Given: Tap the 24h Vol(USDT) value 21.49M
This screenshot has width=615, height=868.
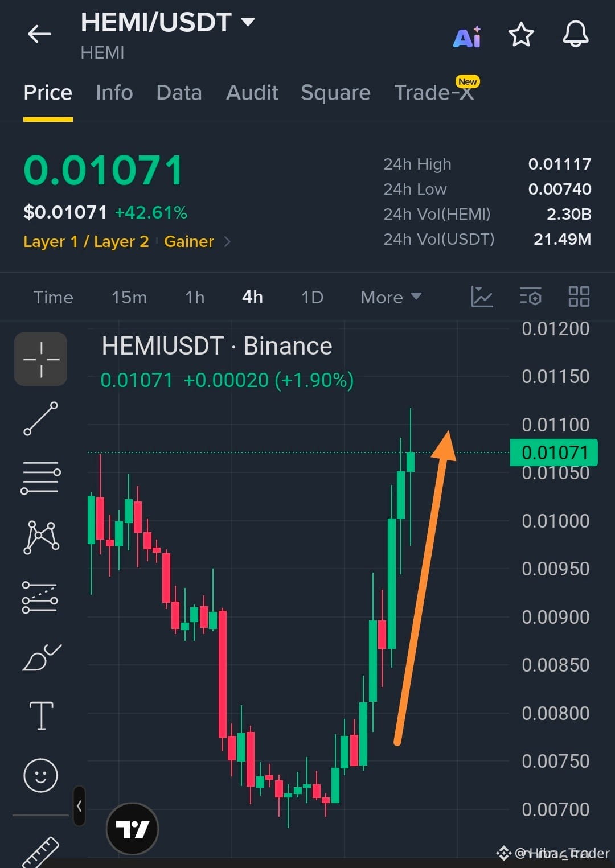Looking at the screenshot, I should (x=562, y=239).
